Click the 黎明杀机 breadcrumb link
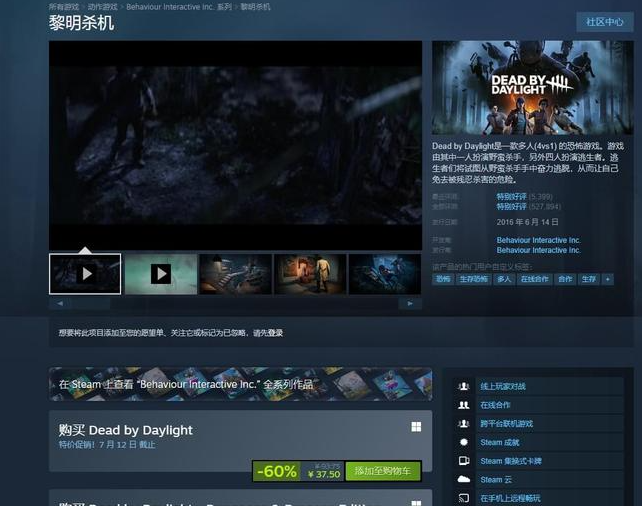 point(255,7)
